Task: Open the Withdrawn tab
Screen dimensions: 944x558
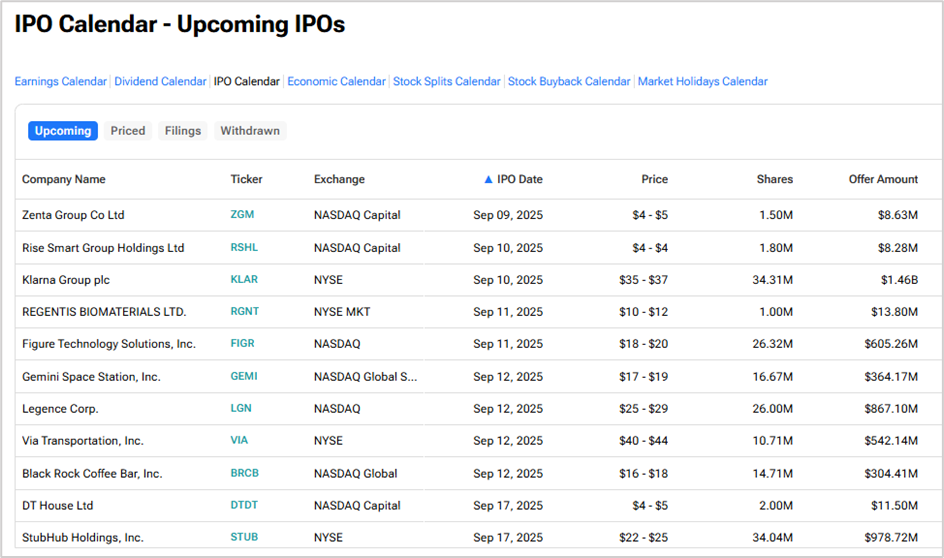Action: pos(250,131)
